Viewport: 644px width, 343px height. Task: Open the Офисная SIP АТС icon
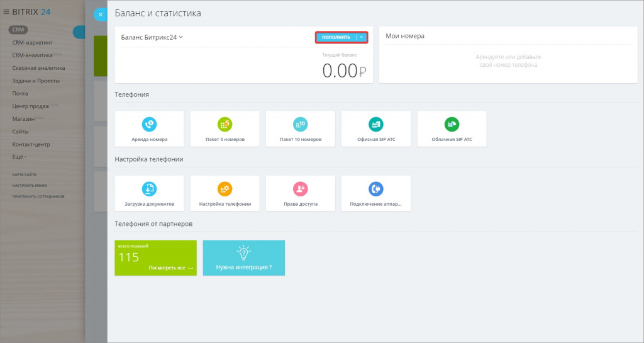(x=375, y=124)
